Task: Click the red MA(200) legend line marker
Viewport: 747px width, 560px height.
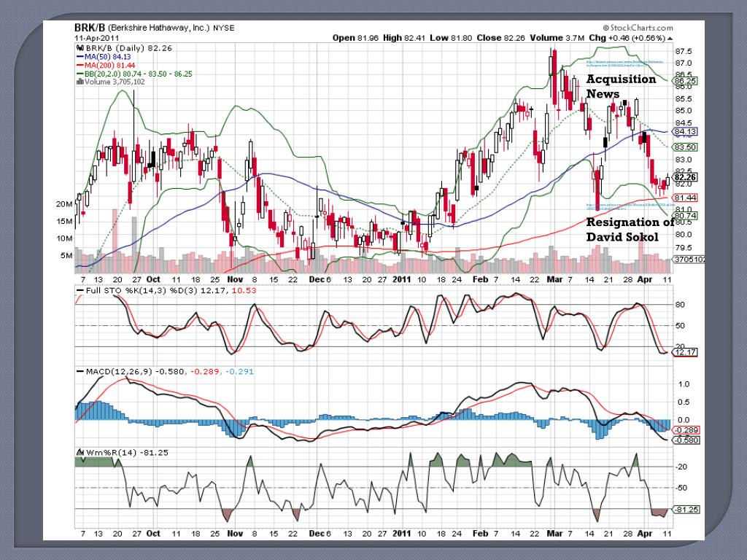Action: pos(80,65)
